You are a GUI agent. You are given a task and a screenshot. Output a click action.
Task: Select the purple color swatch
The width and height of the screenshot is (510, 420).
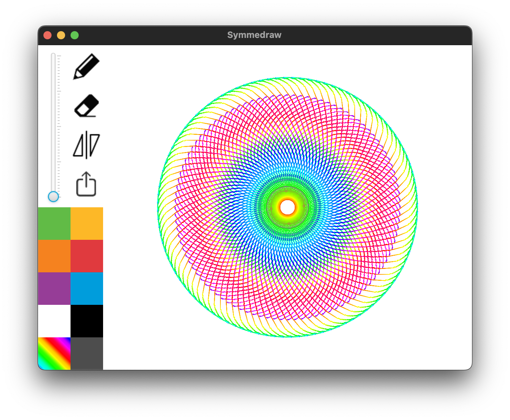54,289
